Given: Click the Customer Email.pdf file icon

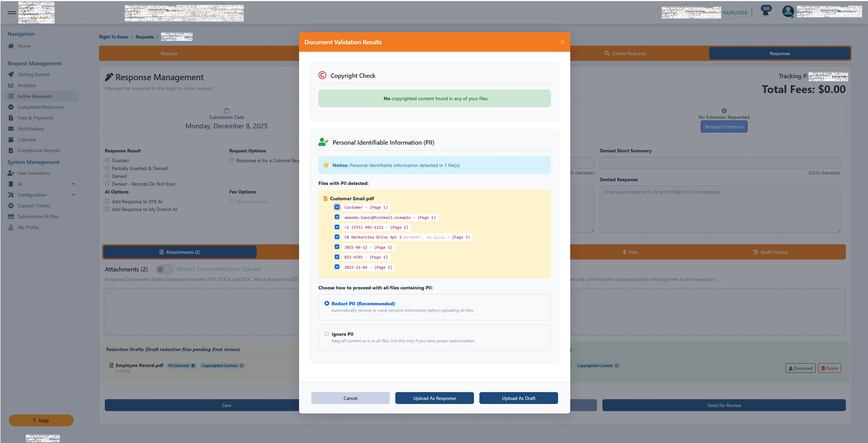Looking at the screenshot, I should pyautogui.click(x=326, y=198).
